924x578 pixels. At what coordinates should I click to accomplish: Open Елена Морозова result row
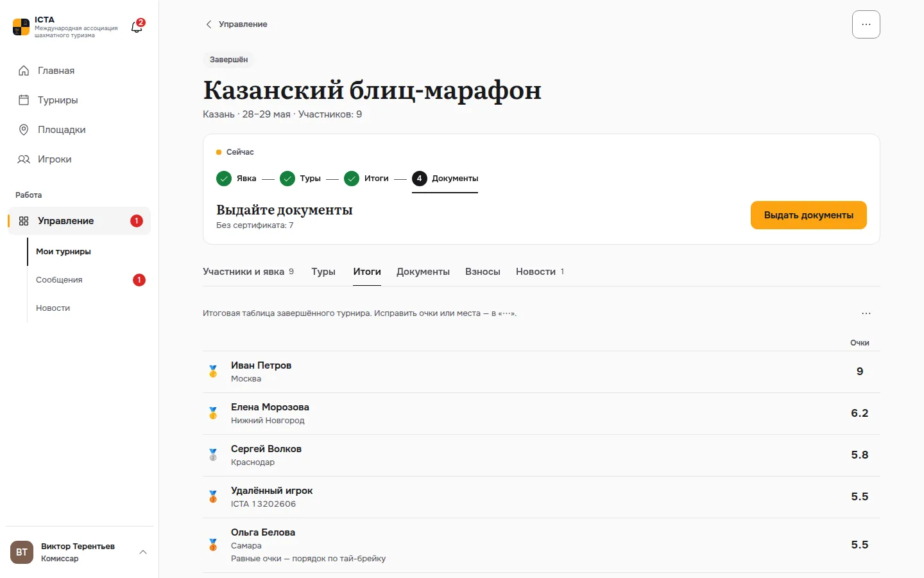[x=542, y=414]
